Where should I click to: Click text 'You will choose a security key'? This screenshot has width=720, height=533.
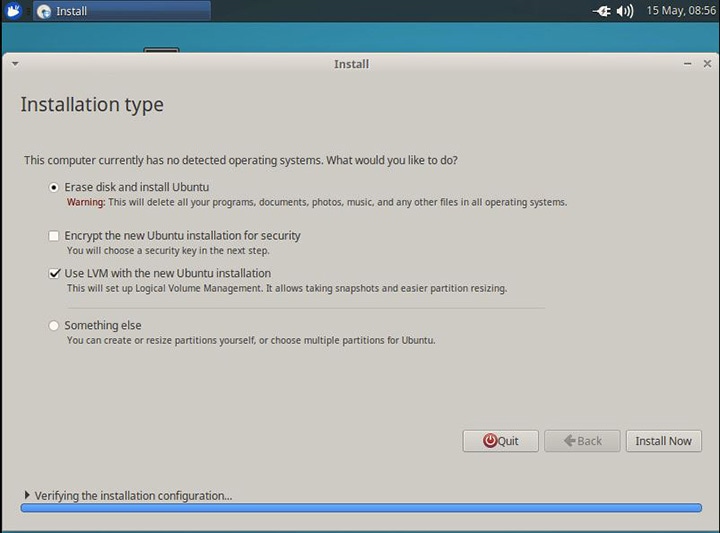168,251
